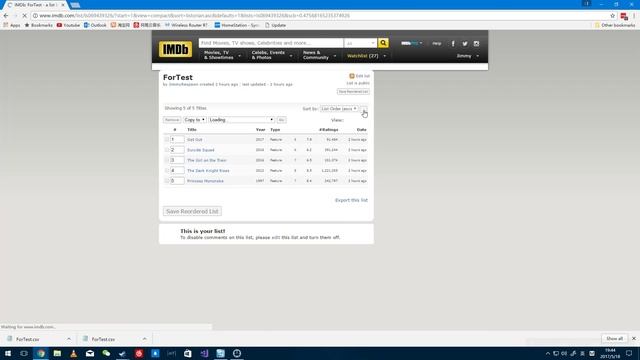This screenshot has height=360, width=640.
Task: Open The Dark Knight Rises title link
Action: (208, 170)
